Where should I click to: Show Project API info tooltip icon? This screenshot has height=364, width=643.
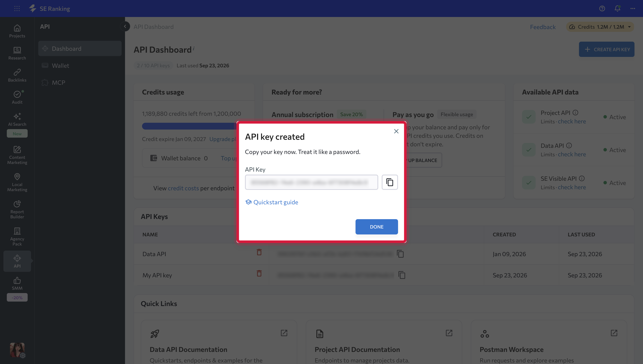click(x=575, y=113)
